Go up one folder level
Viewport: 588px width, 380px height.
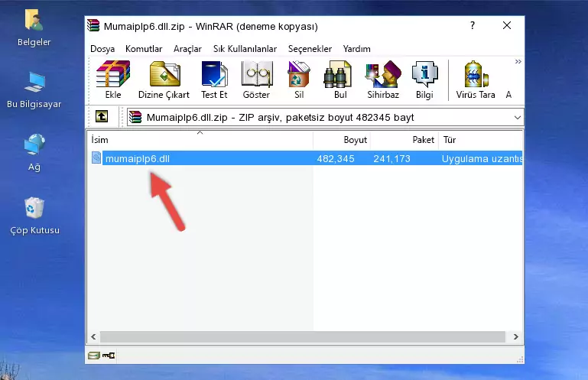[102, 116]
